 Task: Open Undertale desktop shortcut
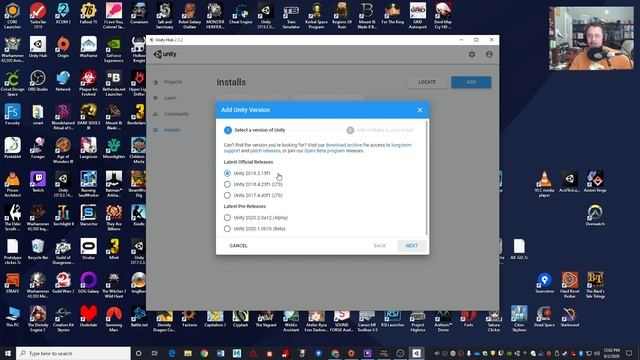(88, 316)
